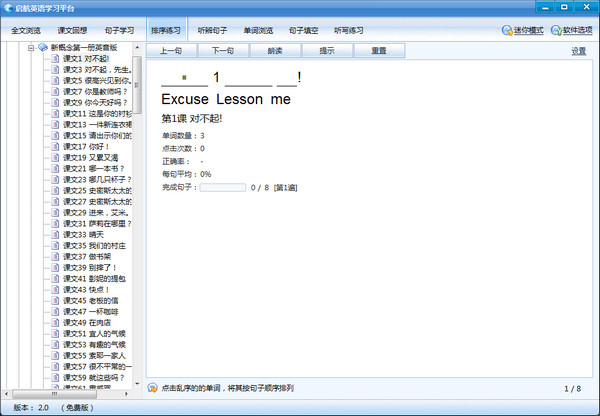Viewport: 600px width, 416px height.
Task: Click the document icon beside 课文21
Action: [x=55, y=169]
